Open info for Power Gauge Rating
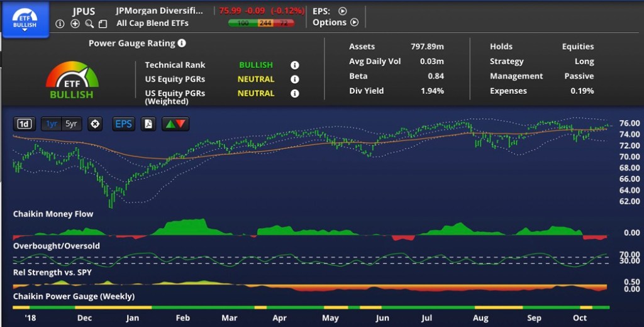 click(182, 43)
